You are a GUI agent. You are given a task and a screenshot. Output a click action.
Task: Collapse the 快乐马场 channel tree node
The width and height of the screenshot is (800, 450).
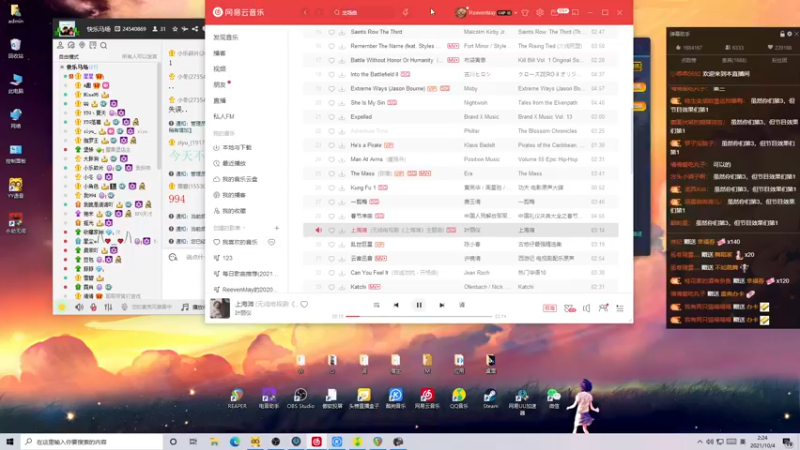[62, 67]
